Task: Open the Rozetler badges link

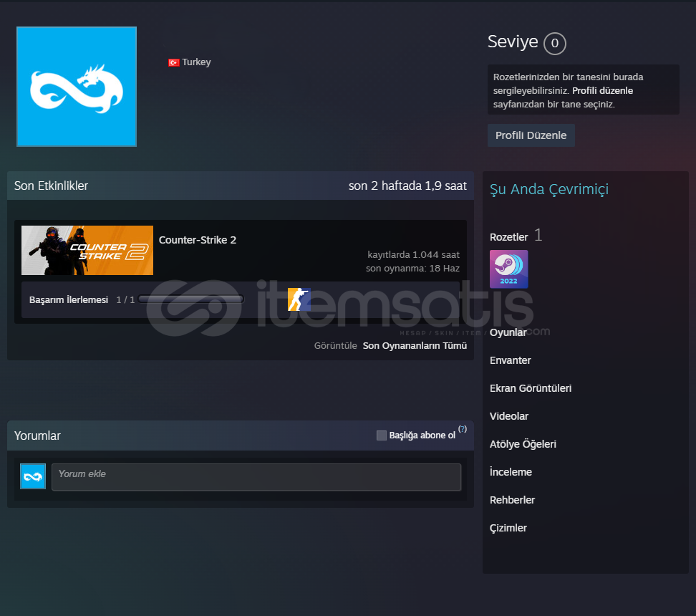Action: point(508,237)
